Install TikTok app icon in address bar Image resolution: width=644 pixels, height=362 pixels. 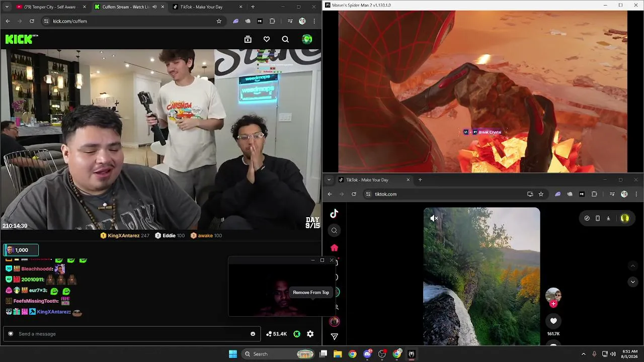(x=530, y=194)
